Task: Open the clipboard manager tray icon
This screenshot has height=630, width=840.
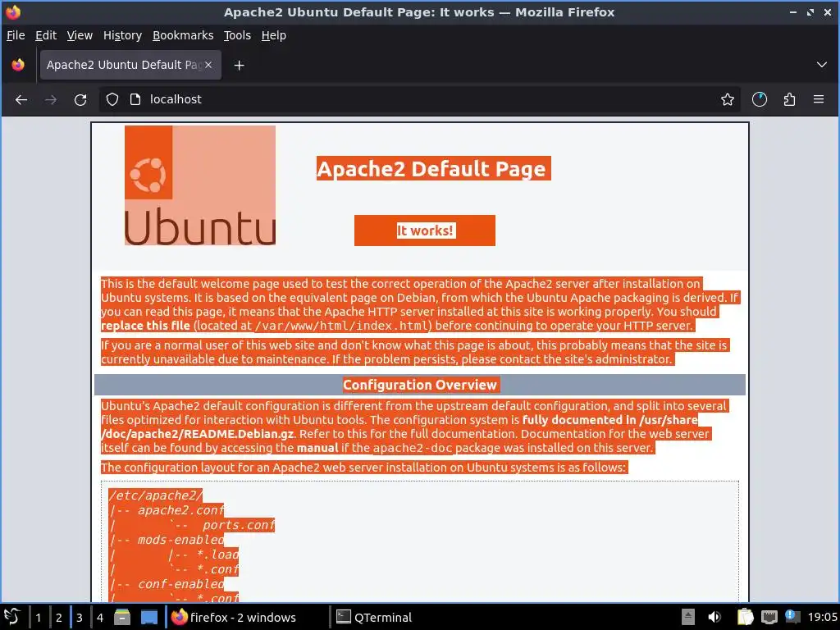Action: (745, 617)
